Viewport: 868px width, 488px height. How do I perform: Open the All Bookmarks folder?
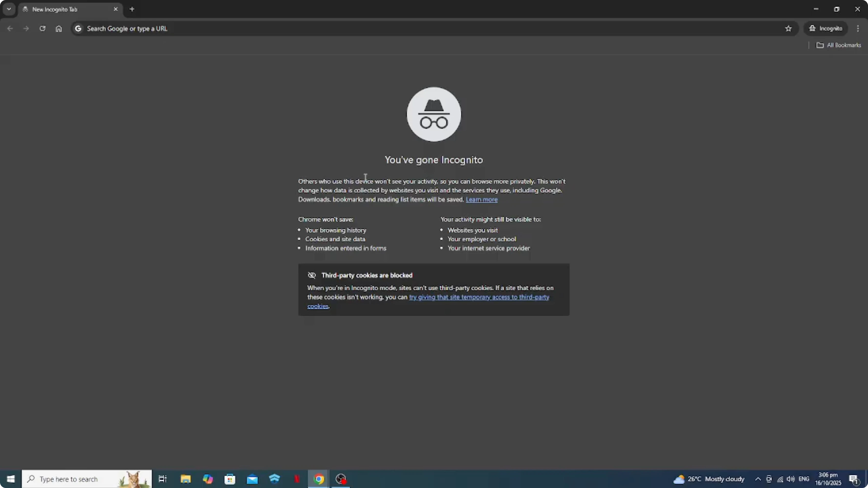pyautogui.click(x=838, y=45)
